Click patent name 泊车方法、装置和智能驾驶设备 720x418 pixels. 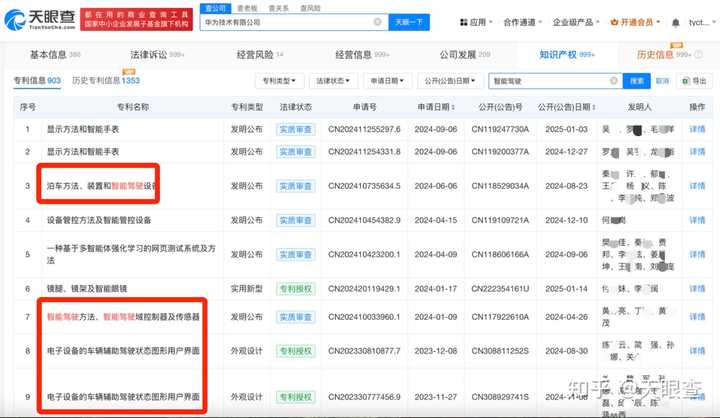[x=101, y=186]
